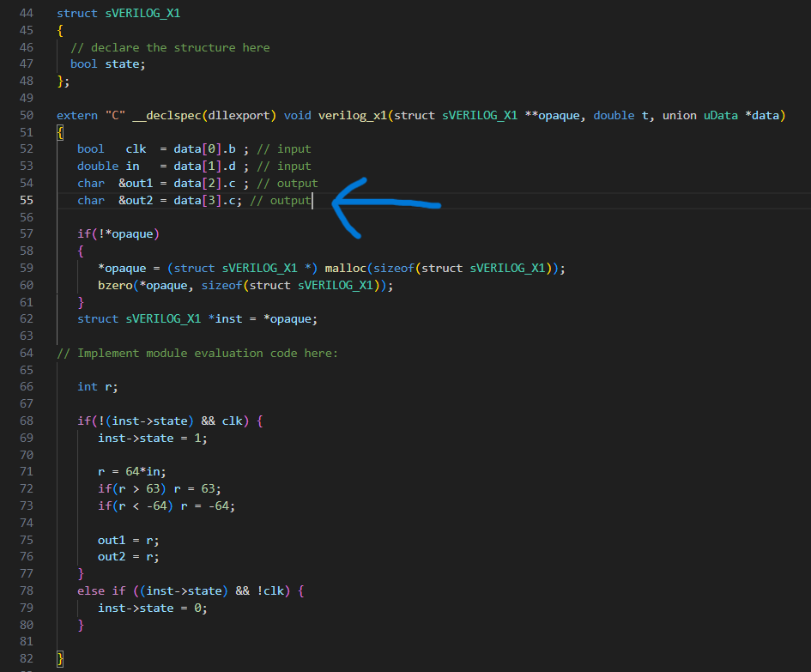Click opening brace on line 51
811x672 pixels.
click(60, 132)
